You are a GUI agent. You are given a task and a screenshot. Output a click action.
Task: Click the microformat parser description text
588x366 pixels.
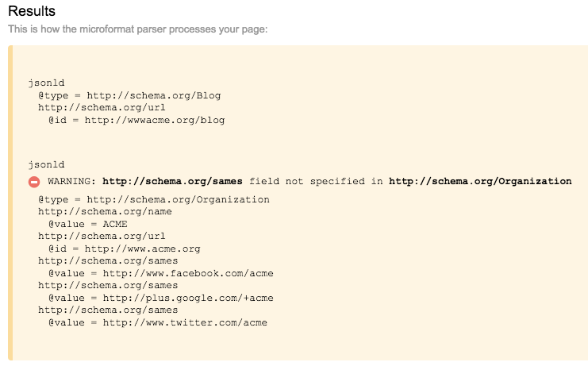coord(138,29)
